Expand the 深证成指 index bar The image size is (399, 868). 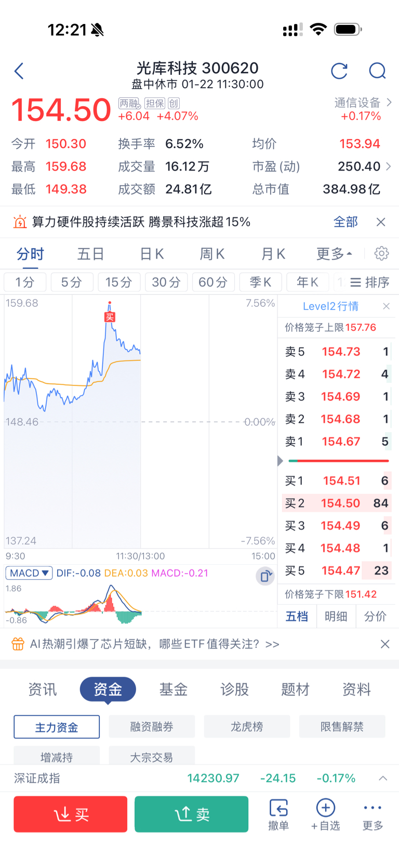tap(383, 778)
